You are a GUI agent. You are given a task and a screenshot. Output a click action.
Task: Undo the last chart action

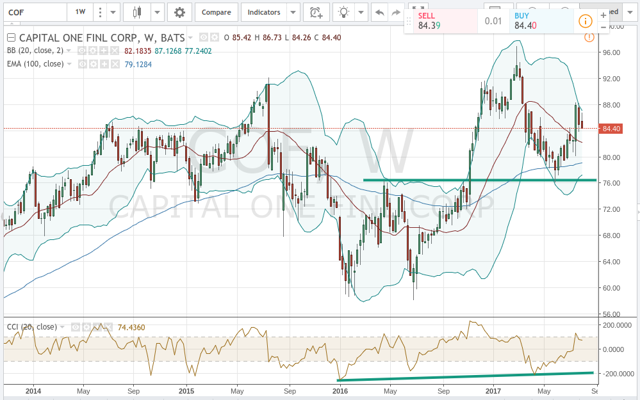(x=379, y=13)
